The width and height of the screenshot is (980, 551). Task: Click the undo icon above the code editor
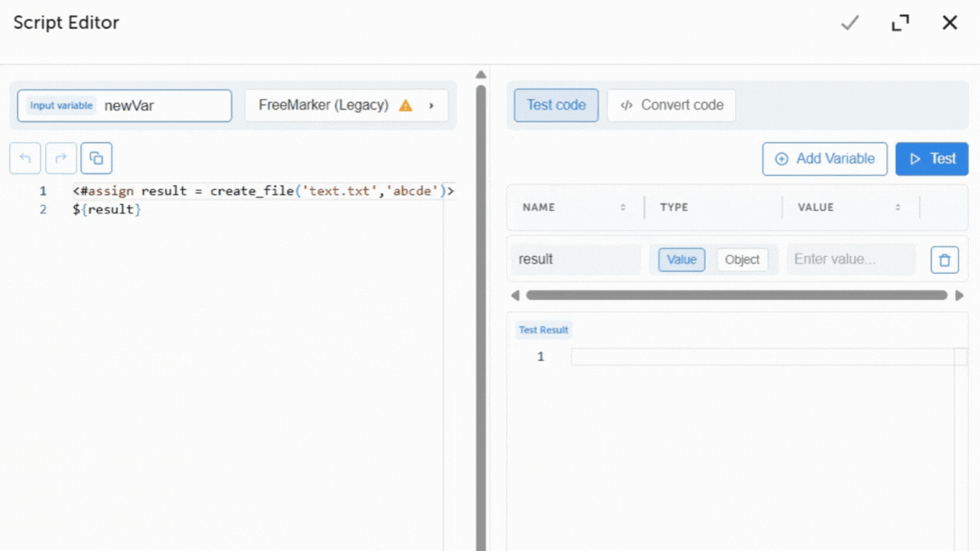pos(25,158)
